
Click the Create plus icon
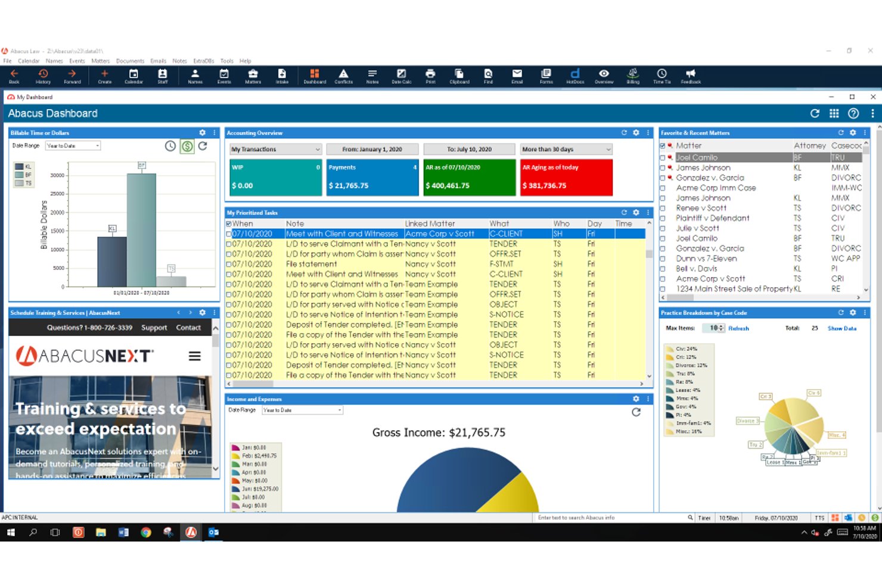point(104,76)
